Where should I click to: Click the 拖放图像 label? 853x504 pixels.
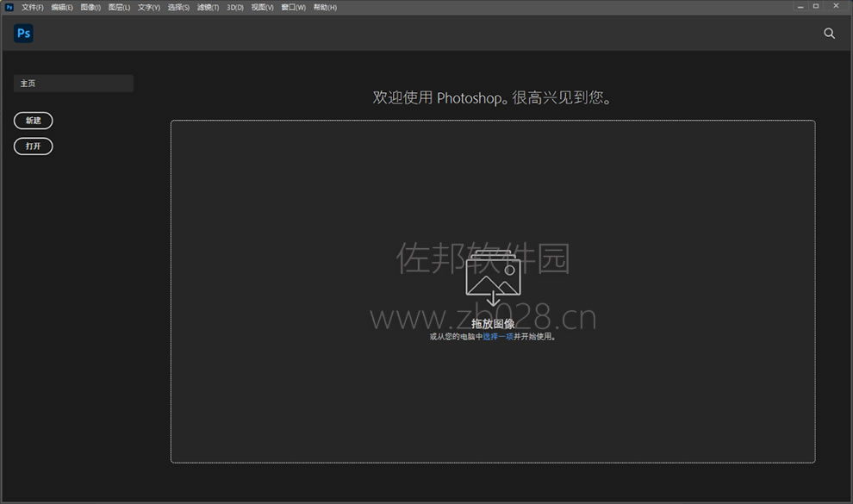click(x=493, y=324)
